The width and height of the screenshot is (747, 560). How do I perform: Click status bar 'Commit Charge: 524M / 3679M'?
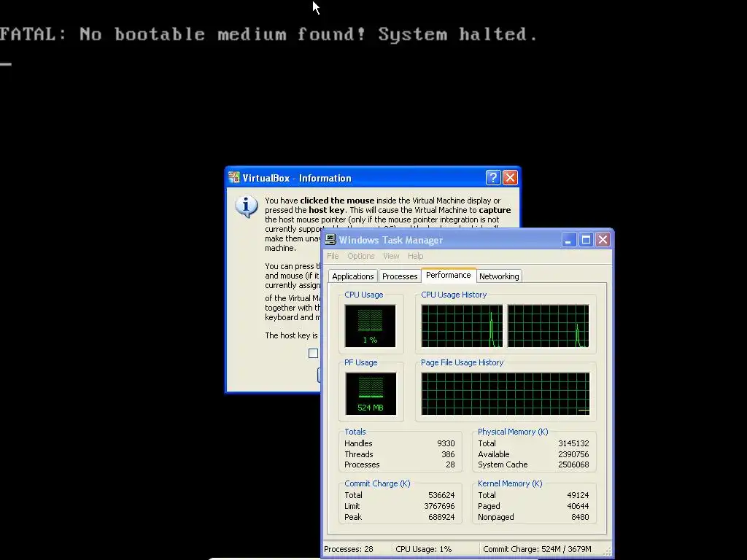pyautogui.click(x=537, y=549)
